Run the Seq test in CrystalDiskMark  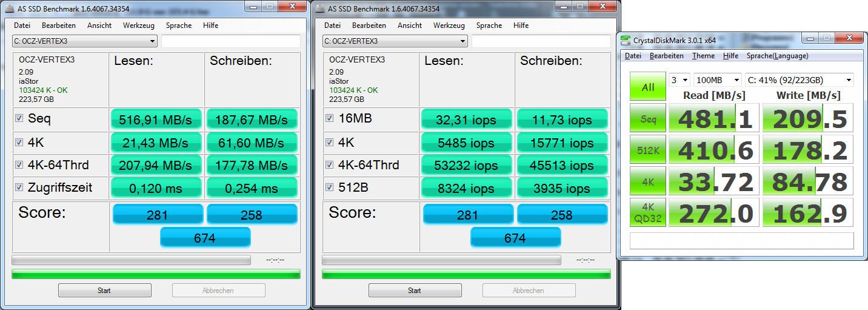[x=647, y=118]
